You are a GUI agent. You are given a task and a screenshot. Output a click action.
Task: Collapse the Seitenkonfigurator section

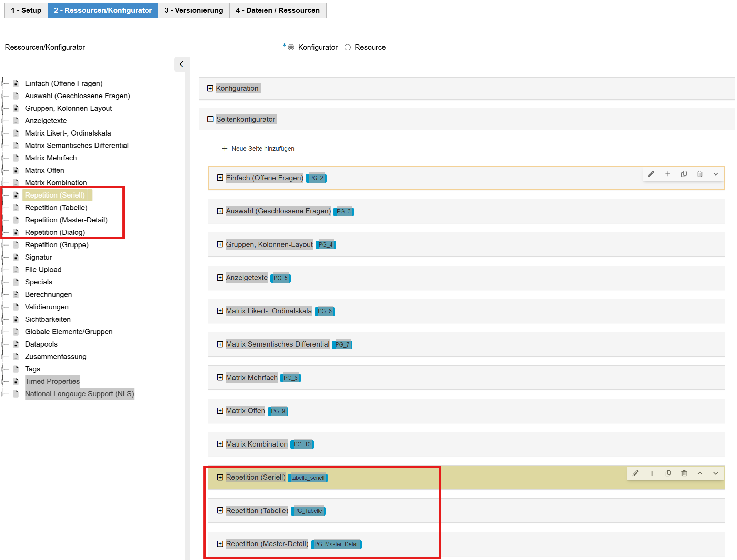[x=210, y=119]
